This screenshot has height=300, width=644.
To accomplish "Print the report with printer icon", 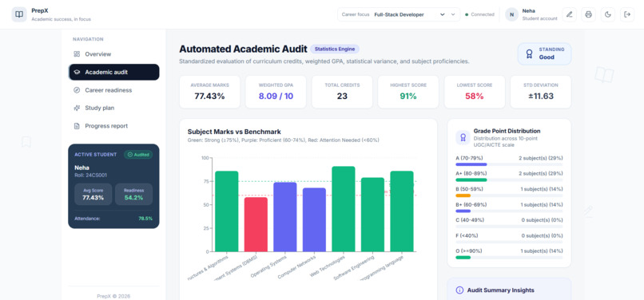I will pyautogui.click(x=588, y=14).
